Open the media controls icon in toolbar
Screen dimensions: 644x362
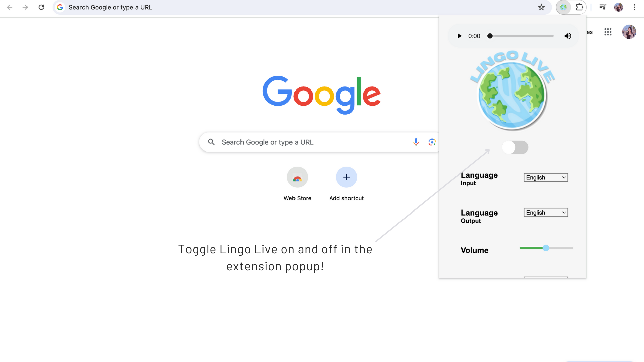pyautogui.click(x=603, y=7)
